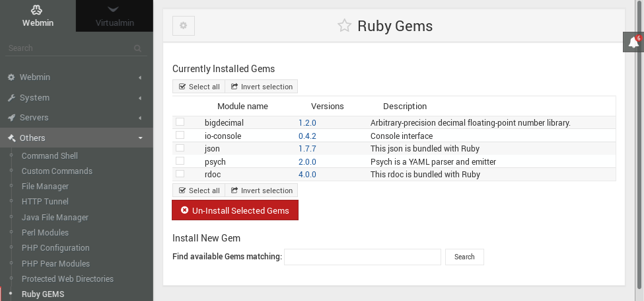Click the io-console module name
Image resolution: width=644 pixels, height=301 pixels.
pos(223,136)
